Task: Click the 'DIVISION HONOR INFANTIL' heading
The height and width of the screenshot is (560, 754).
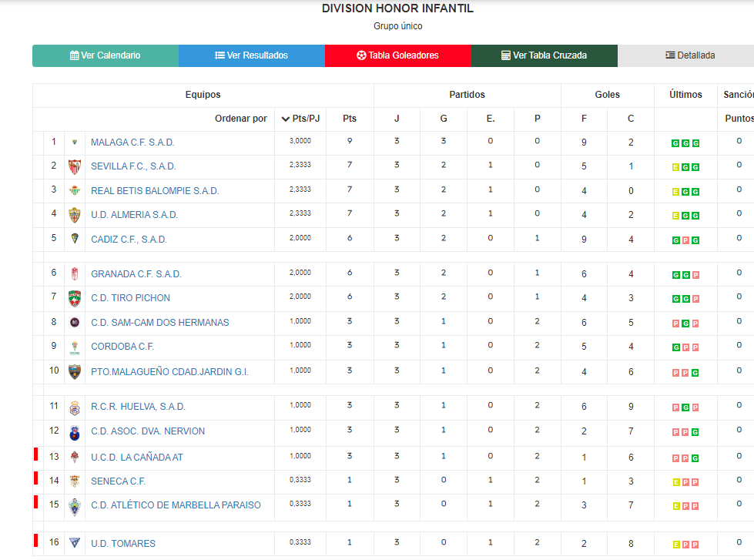Action: click(397, 8)
